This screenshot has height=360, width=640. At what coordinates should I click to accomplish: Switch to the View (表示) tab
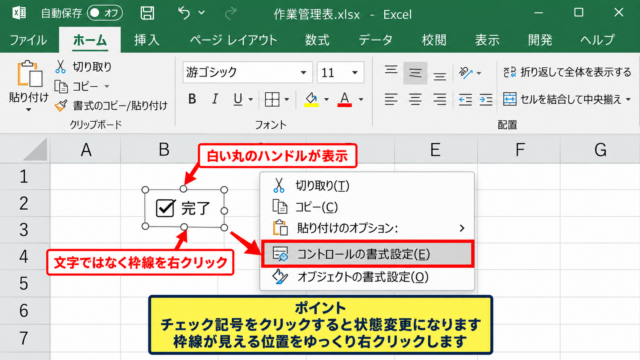click(487, 40)
